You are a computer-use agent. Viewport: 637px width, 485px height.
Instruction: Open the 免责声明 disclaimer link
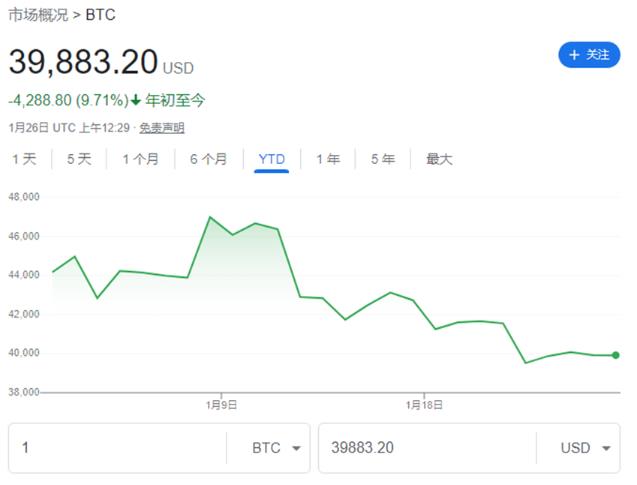pos(162,128)
